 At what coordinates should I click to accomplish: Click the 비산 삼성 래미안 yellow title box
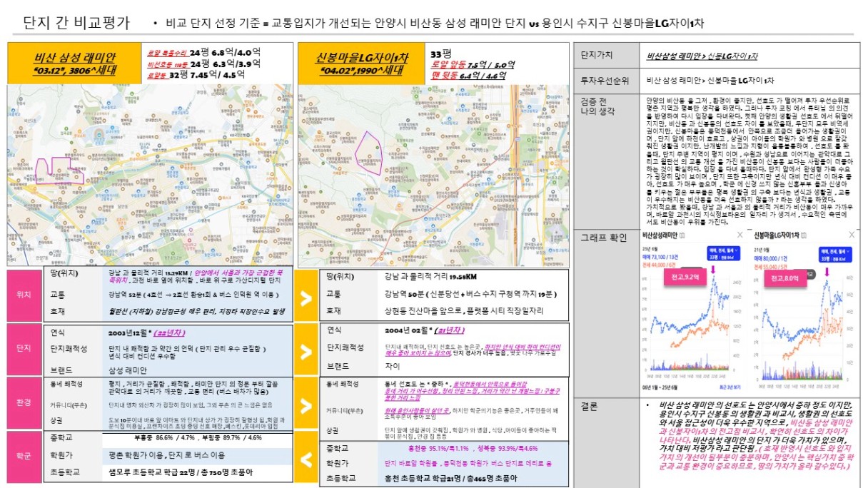click(76, 63)
